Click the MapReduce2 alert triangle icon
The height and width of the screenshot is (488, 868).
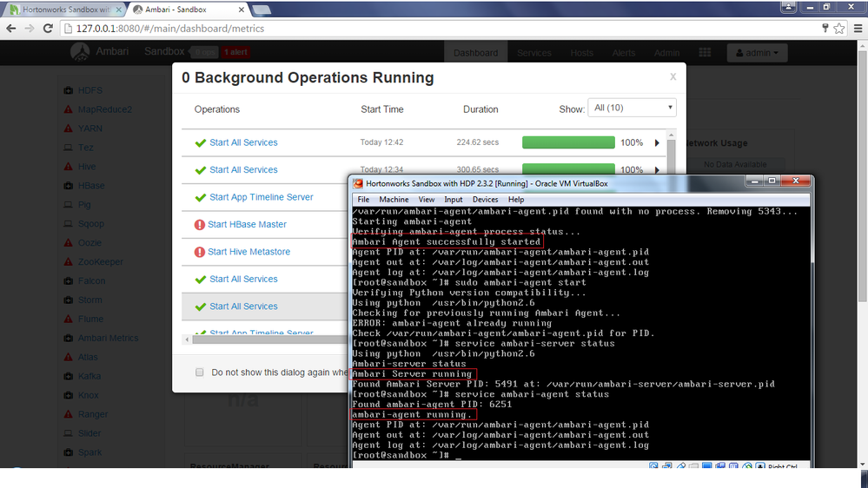pyautogui.click(x=68, y=109)
